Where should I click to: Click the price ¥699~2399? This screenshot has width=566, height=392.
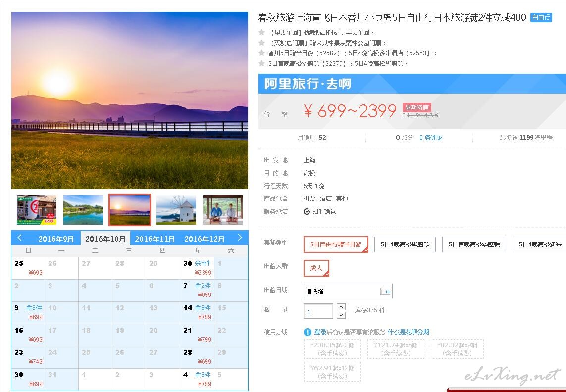coord(350,111)
